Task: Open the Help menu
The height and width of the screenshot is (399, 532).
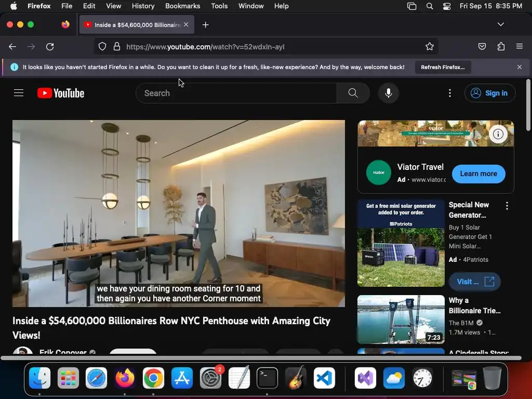Action: coord(281,6)
